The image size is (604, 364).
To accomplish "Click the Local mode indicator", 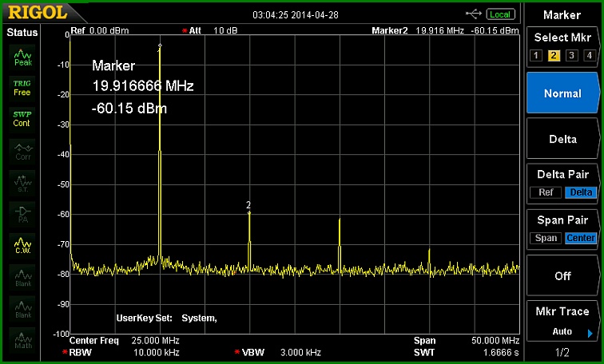I will point(500,14).
